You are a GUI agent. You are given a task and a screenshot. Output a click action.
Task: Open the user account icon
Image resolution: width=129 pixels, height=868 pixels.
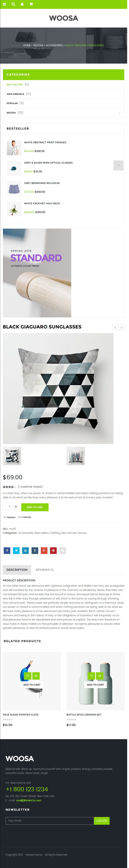(x=22, y=4)
